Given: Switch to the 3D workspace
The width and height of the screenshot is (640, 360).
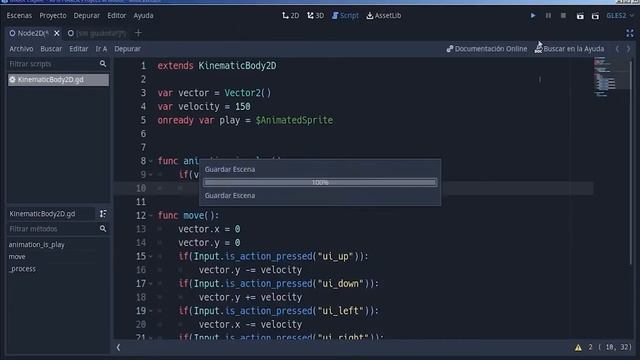Looking at the screenshot, I should point(315,16).
